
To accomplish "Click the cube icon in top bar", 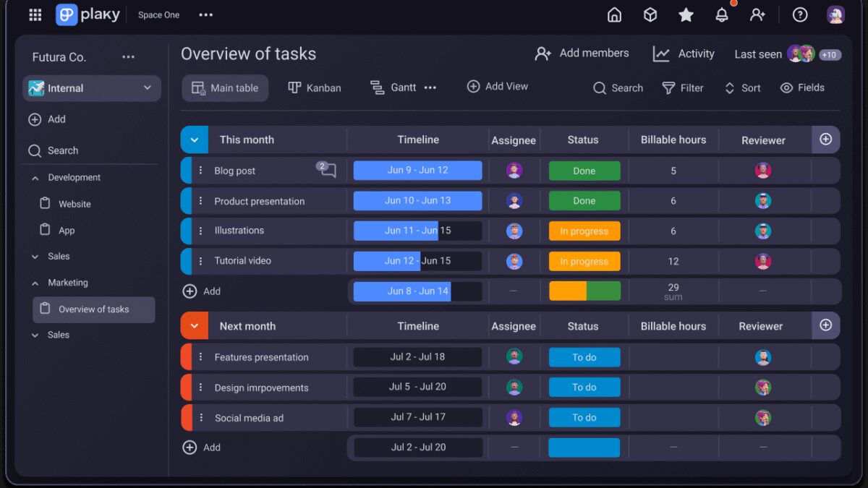I will tap(650, 15).
